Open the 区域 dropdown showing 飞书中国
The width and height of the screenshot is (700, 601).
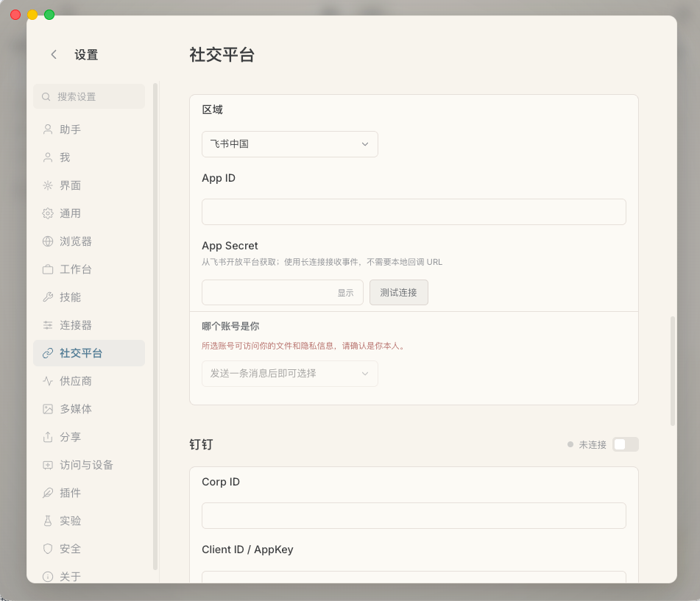click(x=290, y=144)
